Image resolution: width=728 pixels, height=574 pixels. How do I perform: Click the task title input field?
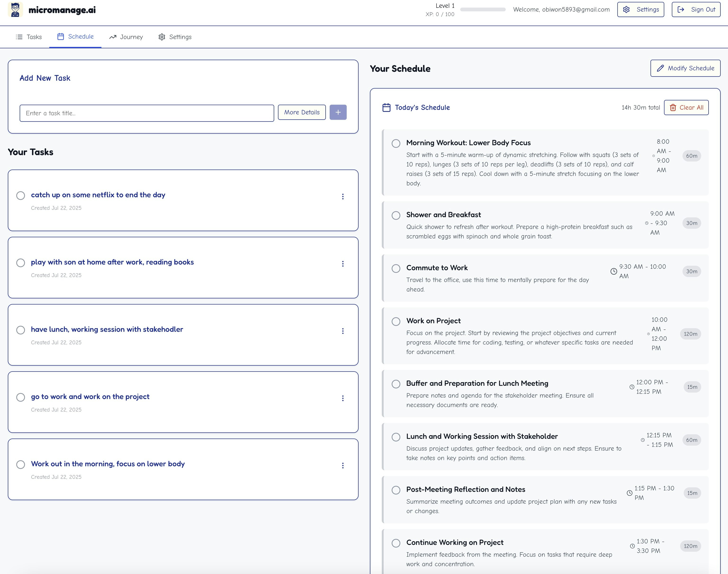(x=147, y=113)
